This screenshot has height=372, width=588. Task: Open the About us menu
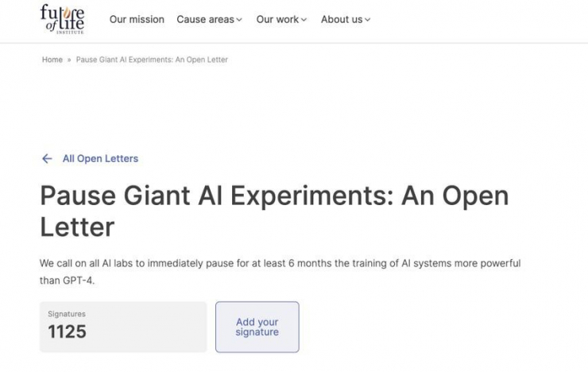point(346,20)
